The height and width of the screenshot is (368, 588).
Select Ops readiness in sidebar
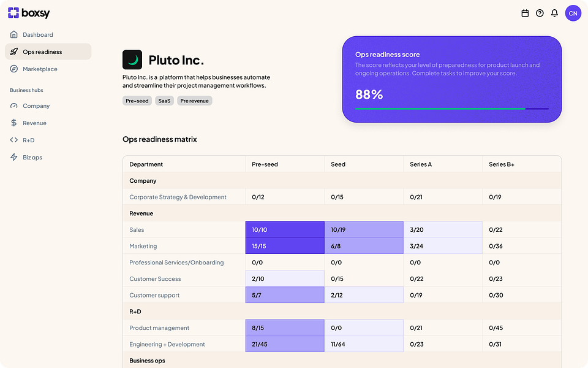tap(42, 52)
